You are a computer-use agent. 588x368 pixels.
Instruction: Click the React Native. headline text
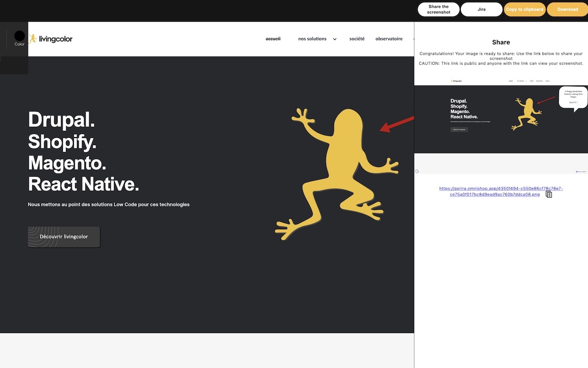tap(83, 184)
